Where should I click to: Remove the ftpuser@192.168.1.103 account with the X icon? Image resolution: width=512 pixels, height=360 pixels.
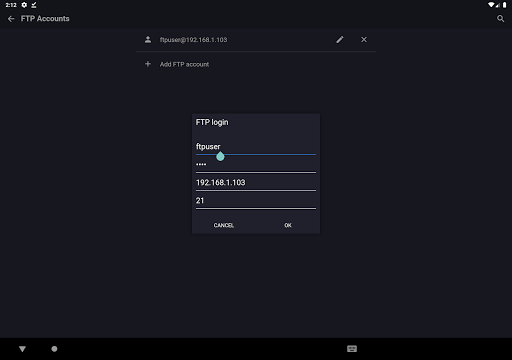[364, 40]
